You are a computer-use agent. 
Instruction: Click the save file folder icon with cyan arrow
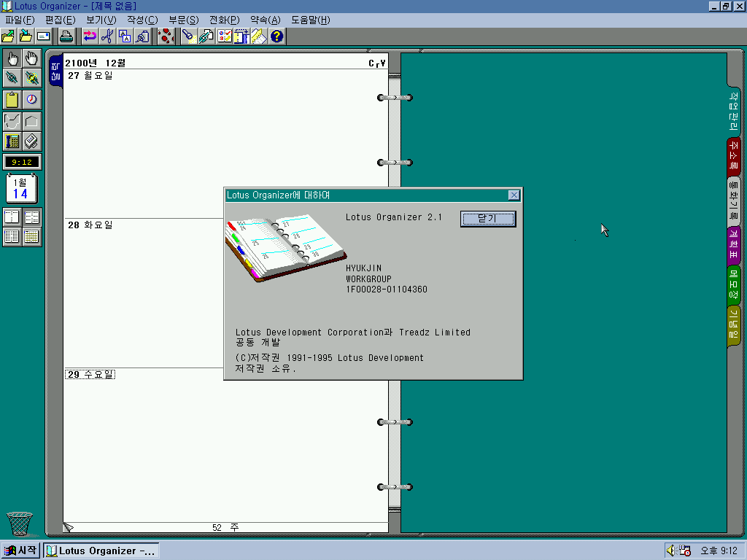pos(26,36)
